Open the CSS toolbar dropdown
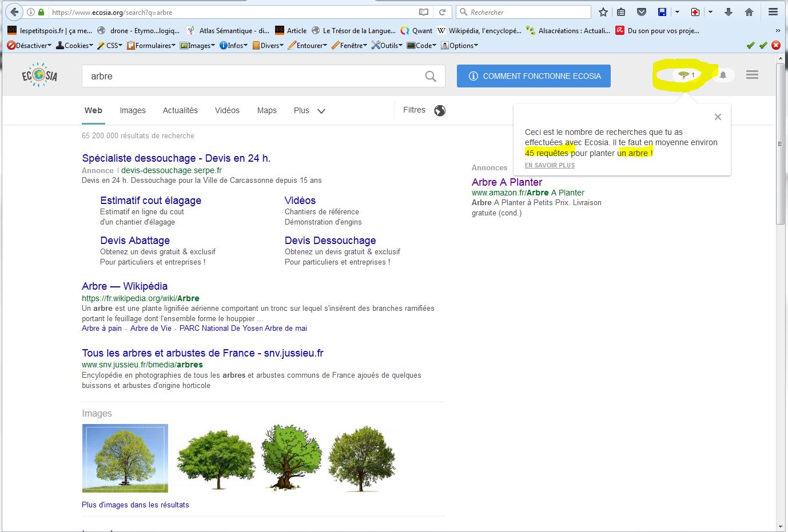The image size is (788, 532). [110, 46]
